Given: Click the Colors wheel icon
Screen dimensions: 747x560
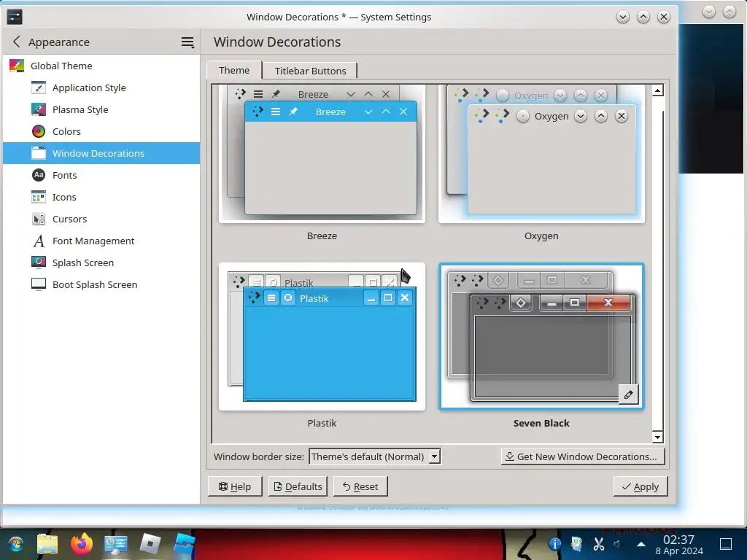Looking at the screenshot, I should click(x=39, y=131).
